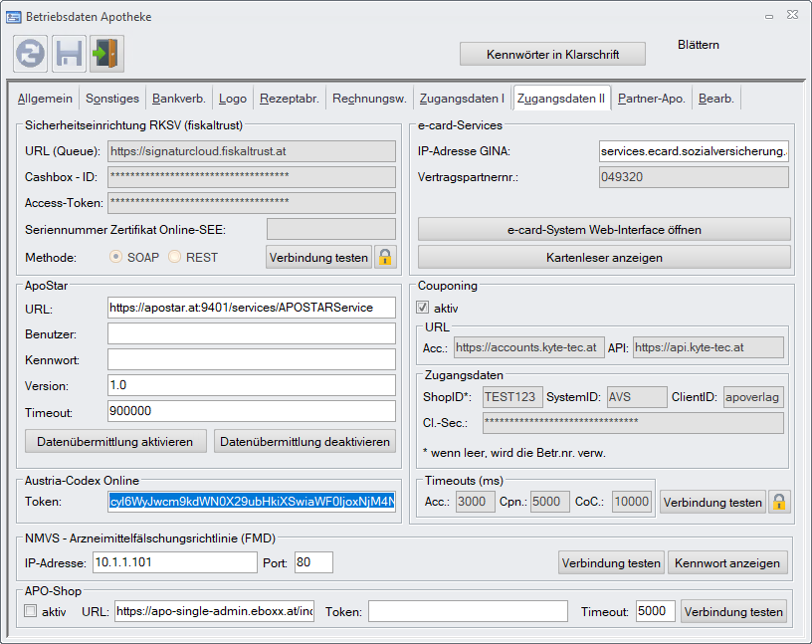Click the IP-Adresse GINA input field
The width and height of the screenshot is (812, 644).
(694, 151)
